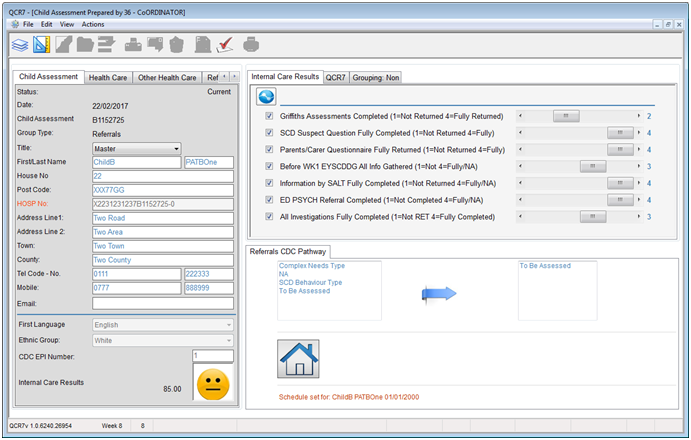Open the Actions menu

(x=92, y=23)
